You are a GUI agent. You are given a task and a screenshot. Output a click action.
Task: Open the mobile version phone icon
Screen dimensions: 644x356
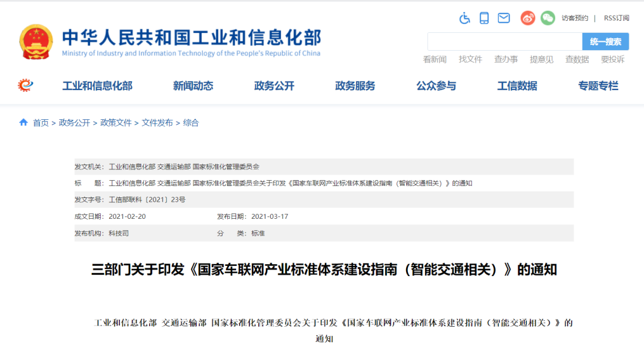pyautogui.click(x=484, y=18)
